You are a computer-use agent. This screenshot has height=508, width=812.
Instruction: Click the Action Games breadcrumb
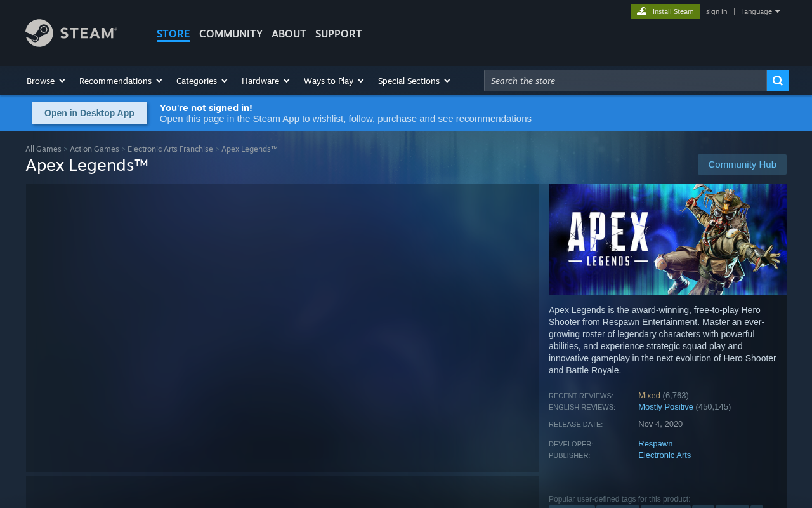[95, 149]
